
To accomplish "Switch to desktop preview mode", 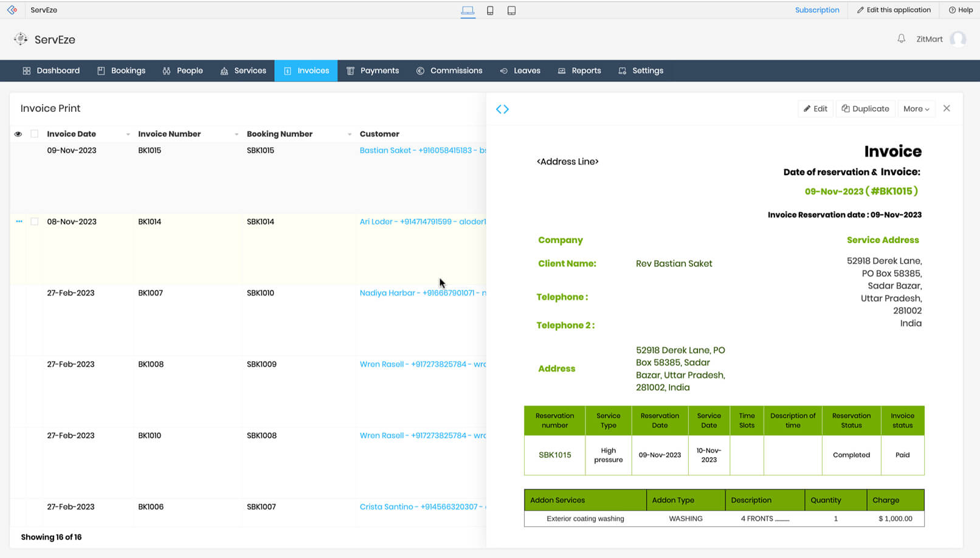I will click(468, 10).
